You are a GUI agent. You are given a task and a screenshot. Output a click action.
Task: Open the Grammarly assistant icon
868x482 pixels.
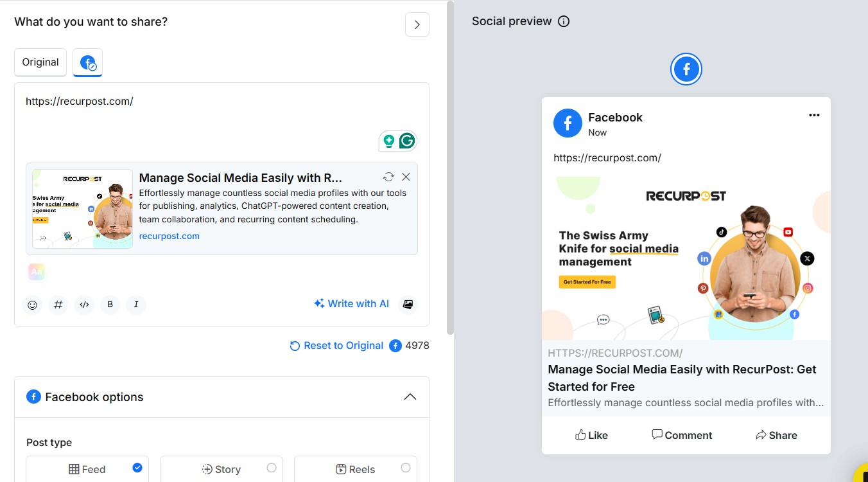(406, 140)
